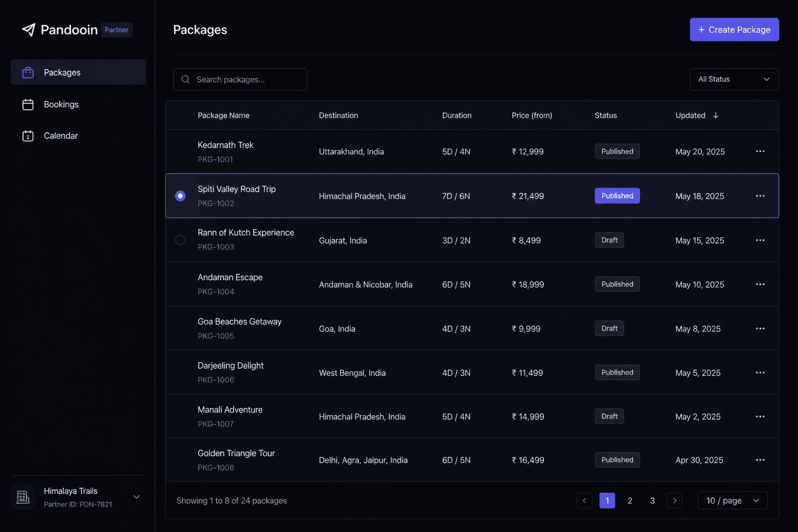Click Draft badge for Goa Beaches Getaway
This screenshot has width=798, height=532.
tap(609, 328)
